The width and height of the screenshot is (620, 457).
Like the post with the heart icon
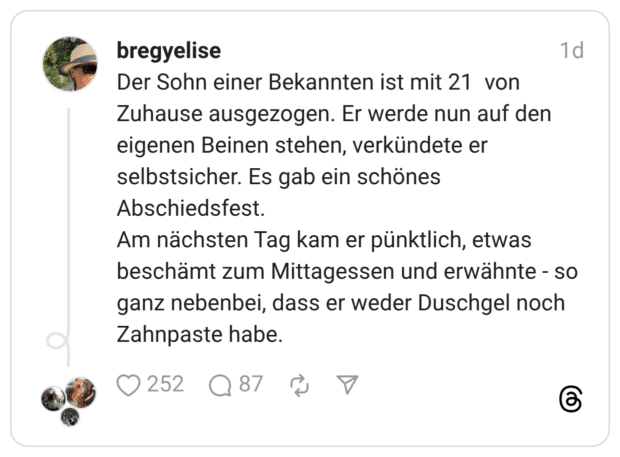click(128, 385)
